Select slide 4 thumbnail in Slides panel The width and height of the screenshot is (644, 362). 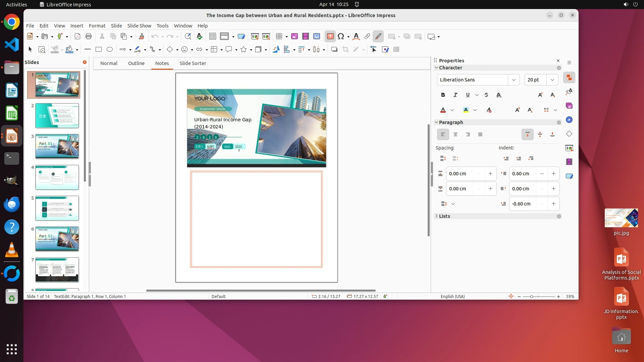(x=57, y=177)
